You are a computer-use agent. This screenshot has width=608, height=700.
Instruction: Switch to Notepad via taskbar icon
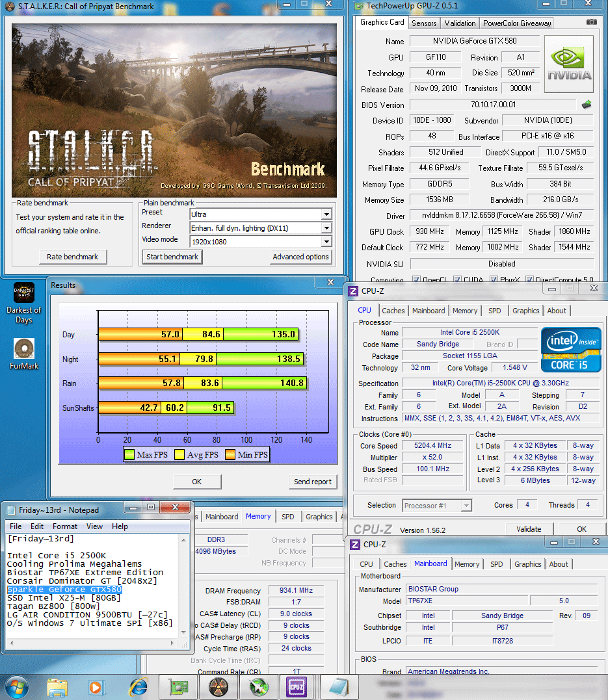point(338,688)
